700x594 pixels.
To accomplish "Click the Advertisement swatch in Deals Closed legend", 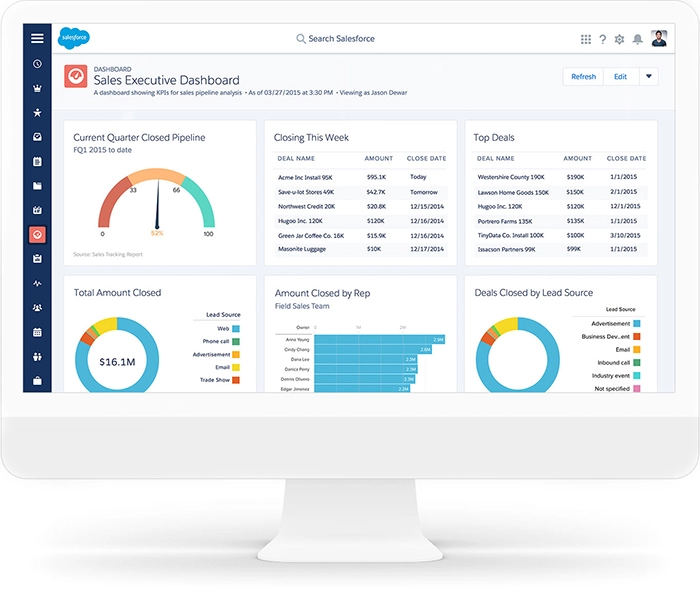I will coord(637,324).
